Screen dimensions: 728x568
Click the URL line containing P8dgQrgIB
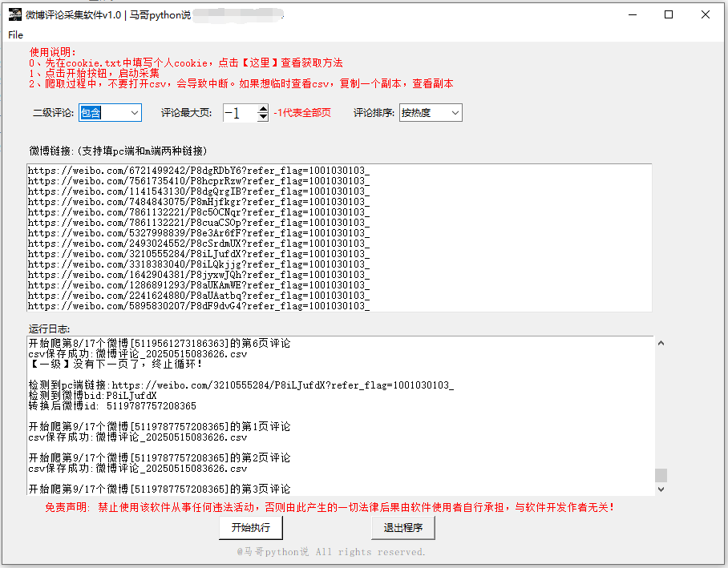click(x=199, y=191)
